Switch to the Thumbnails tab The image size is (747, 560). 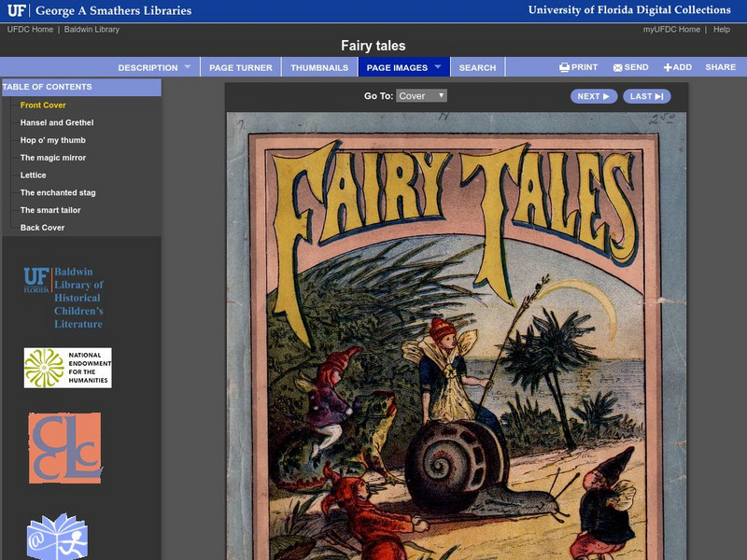click(x=319, y=67)
